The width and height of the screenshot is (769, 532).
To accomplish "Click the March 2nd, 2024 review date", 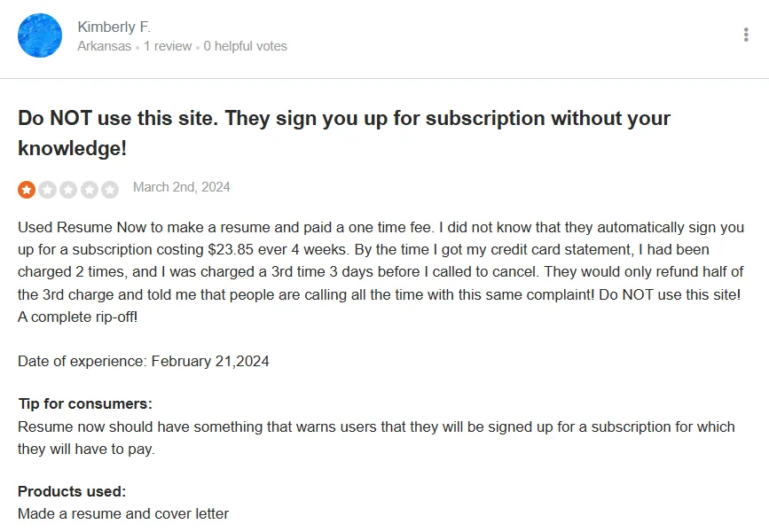I will [x=182, y=187].
